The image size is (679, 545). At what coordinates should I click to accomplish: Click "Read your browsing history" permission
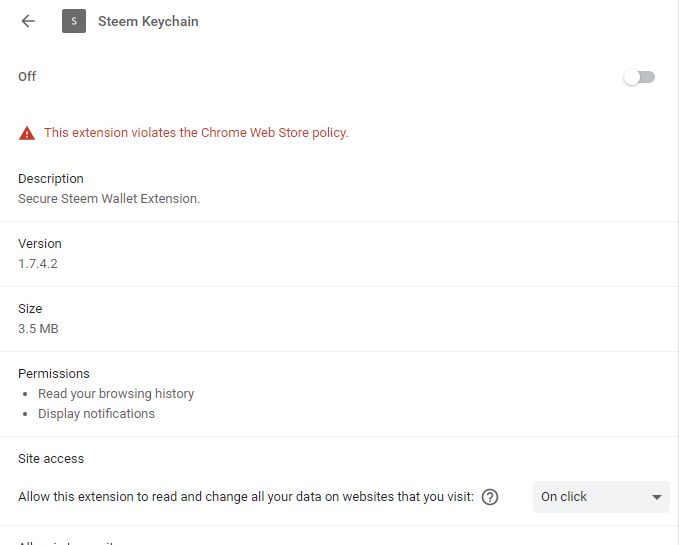(116, 394)
